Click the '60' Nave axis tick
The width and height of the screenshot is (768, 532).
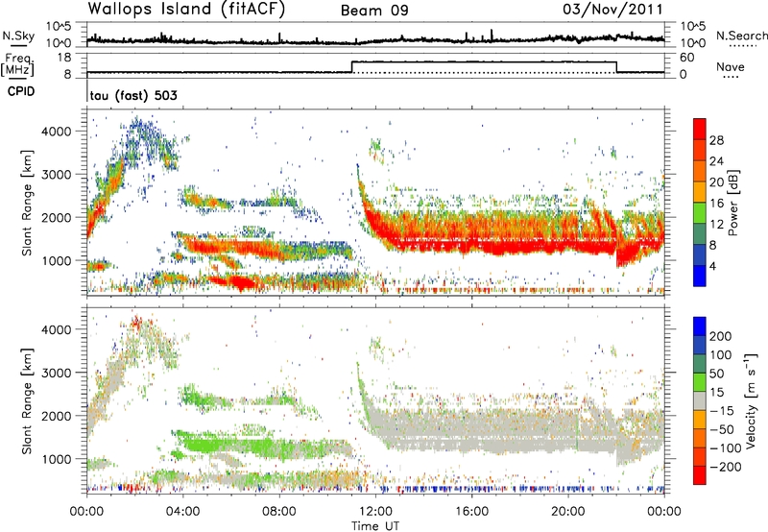(x=687, y=58)
